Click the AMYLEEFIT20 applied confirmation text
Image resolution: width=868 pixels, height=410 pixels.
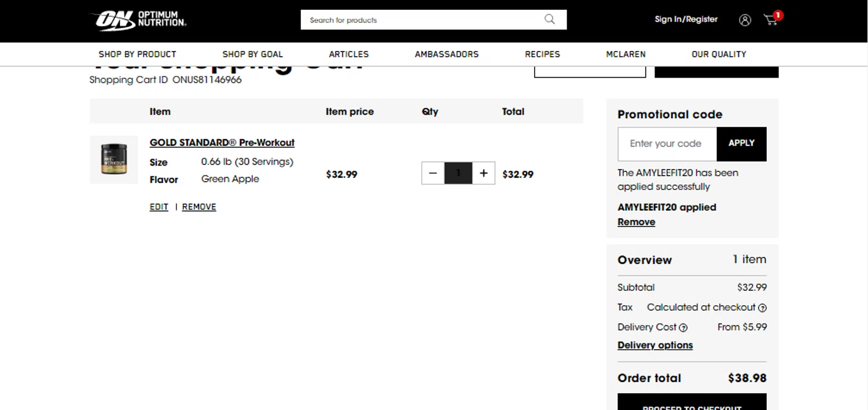pyautogui.click(x=667, y=207)
